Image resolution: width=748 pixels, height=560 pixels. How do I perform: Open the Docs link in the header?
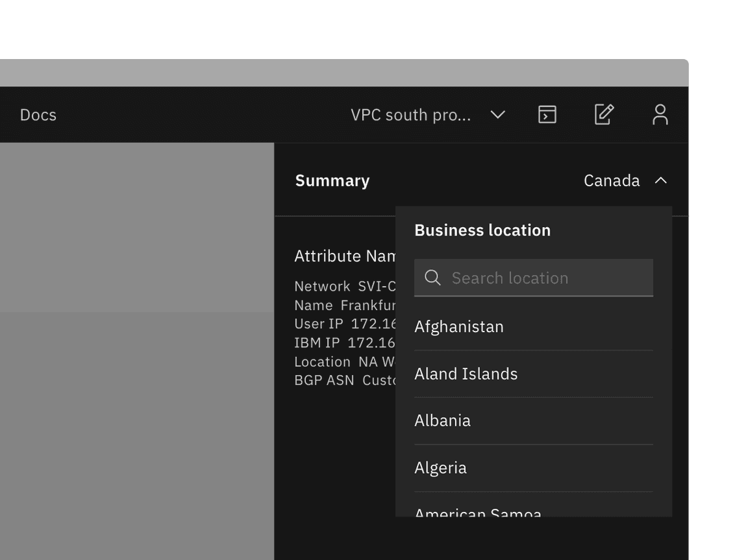[38, 115]
